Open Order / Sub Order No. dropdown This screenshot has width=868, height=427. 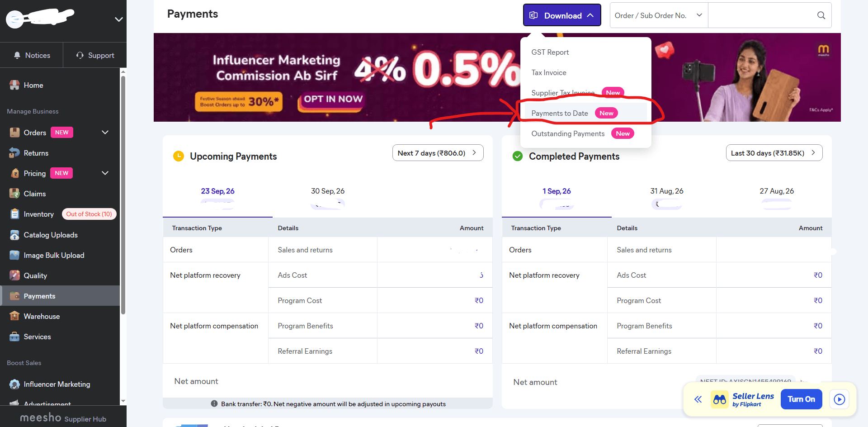659,15
